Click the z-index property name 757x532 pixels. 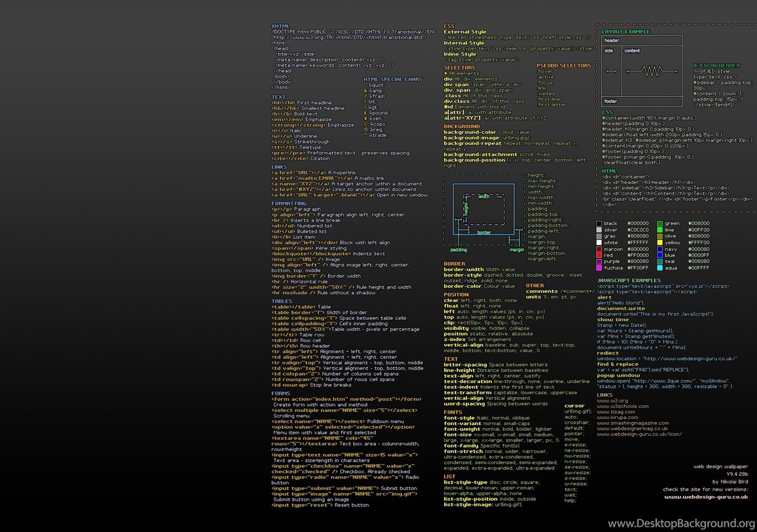pos(455,339)
